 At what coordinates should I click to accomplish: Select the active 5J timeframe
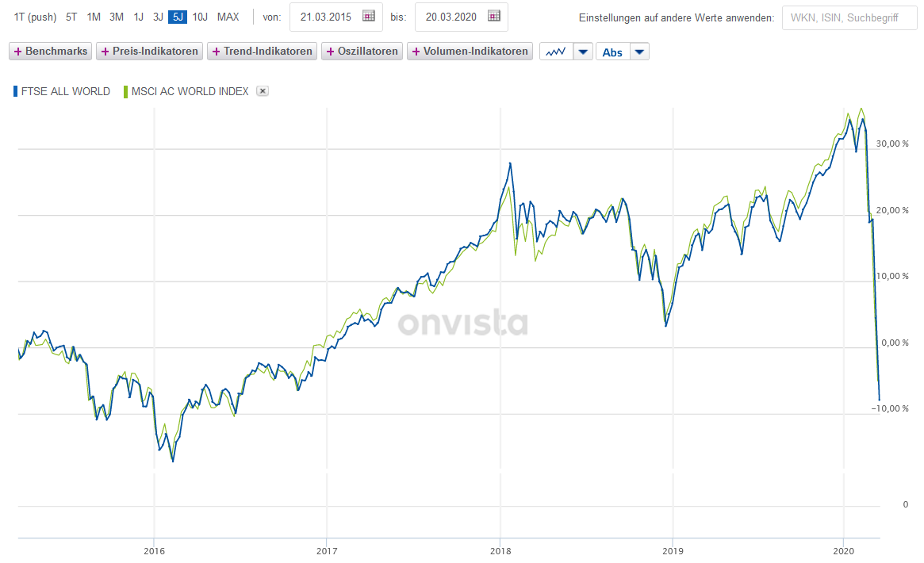pos(178,17)
